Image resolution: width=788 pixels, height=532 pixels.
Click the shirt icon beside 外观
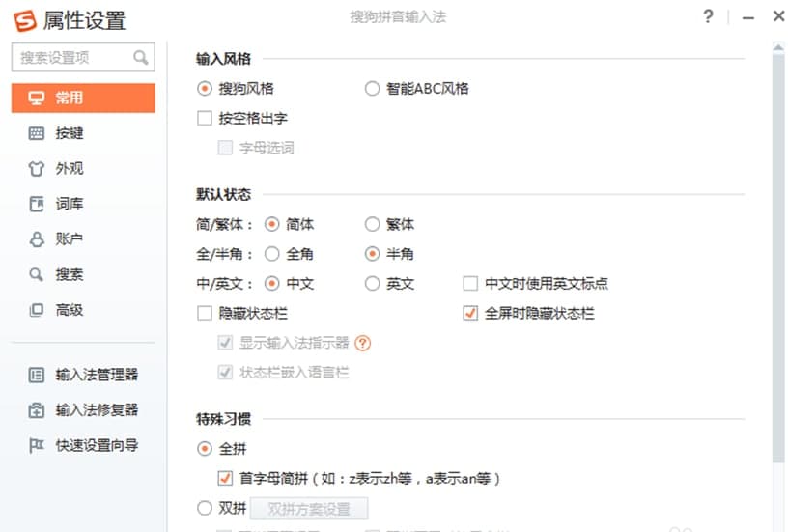tap(36, 169)
